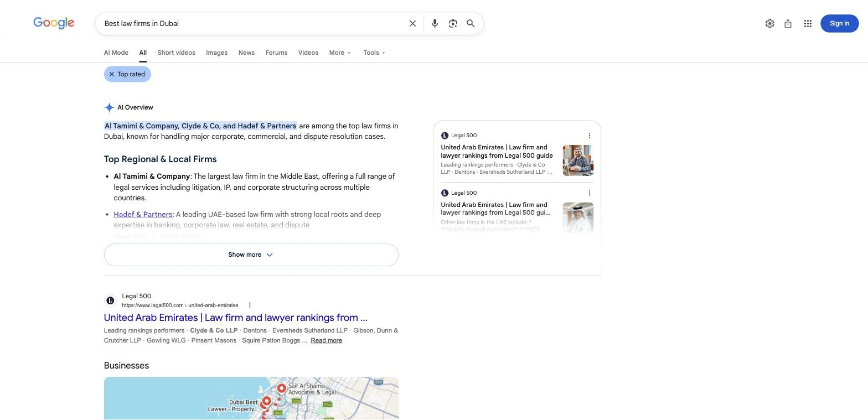Click Read more on Legal 500 snippet
The height and width of the screenshot is (420, 868).
click(x=326, y=340)
